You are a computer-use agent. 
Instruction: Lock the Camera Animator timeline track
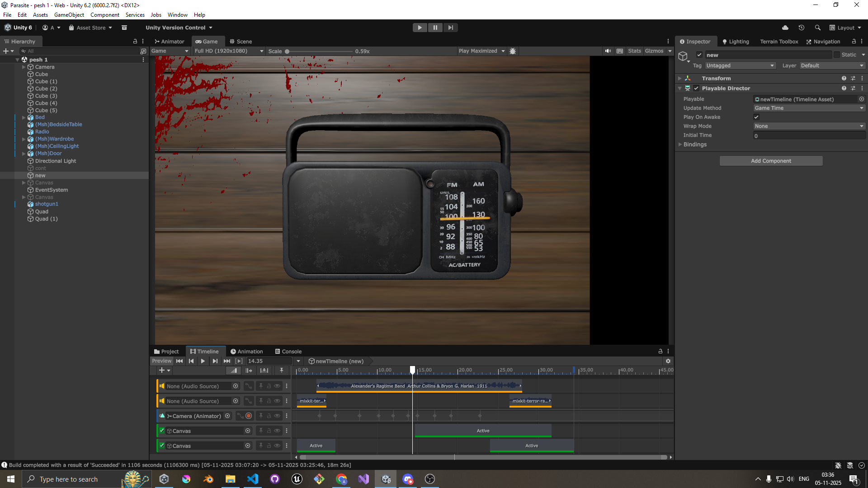(269, 416)
